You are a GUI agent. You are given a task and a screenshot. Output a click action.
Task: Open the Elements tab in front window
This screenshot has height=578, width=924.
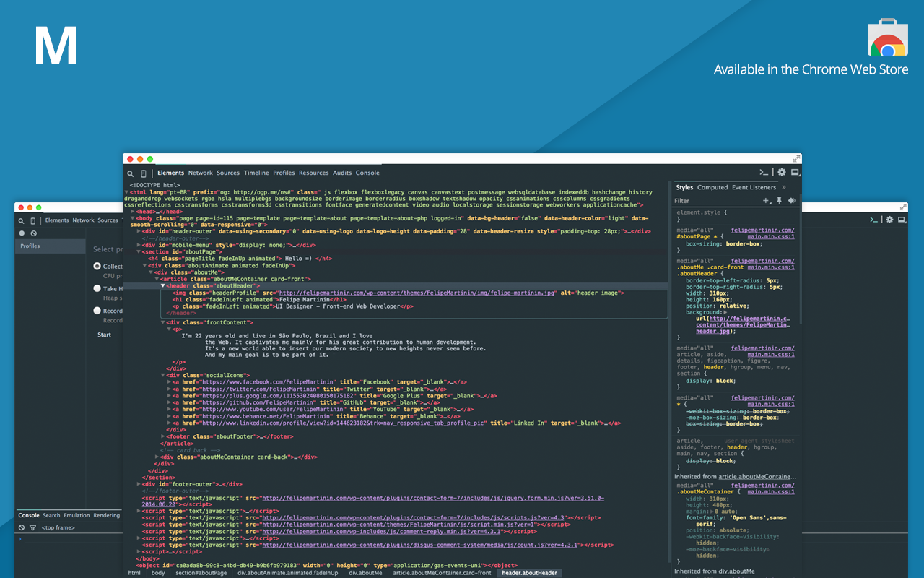coord(171,173)
